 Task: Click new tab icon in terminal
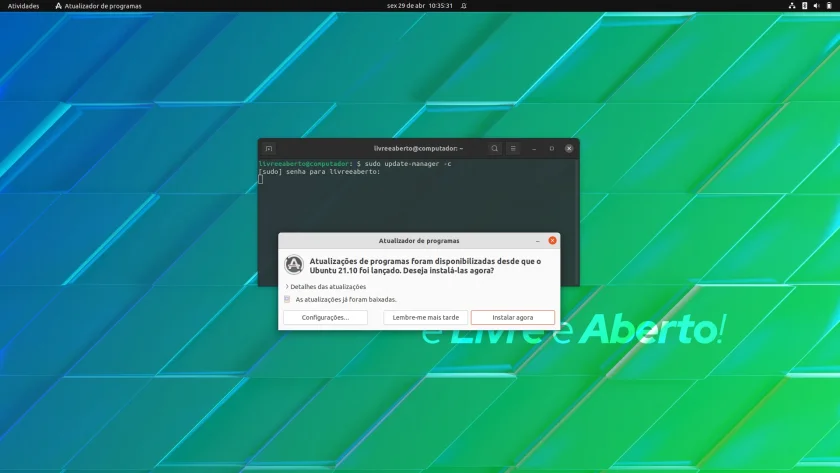[269, 148]
